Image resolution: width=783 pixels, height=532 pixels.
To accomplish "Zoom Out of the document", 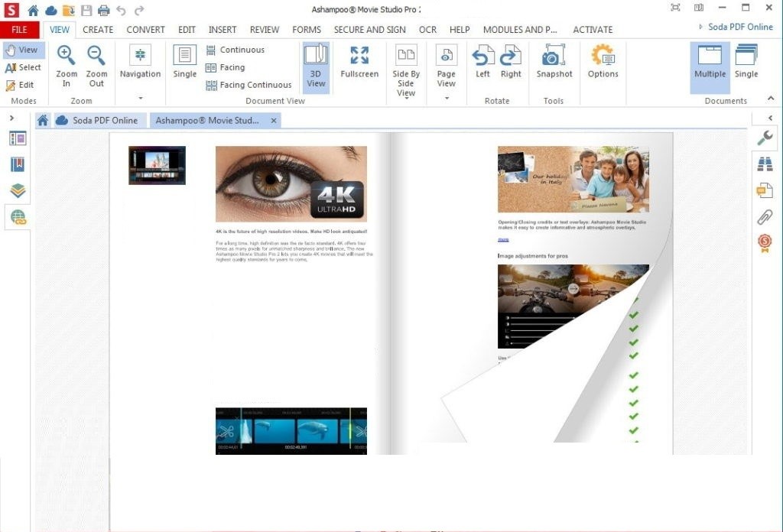I will (x=96, y=66).
